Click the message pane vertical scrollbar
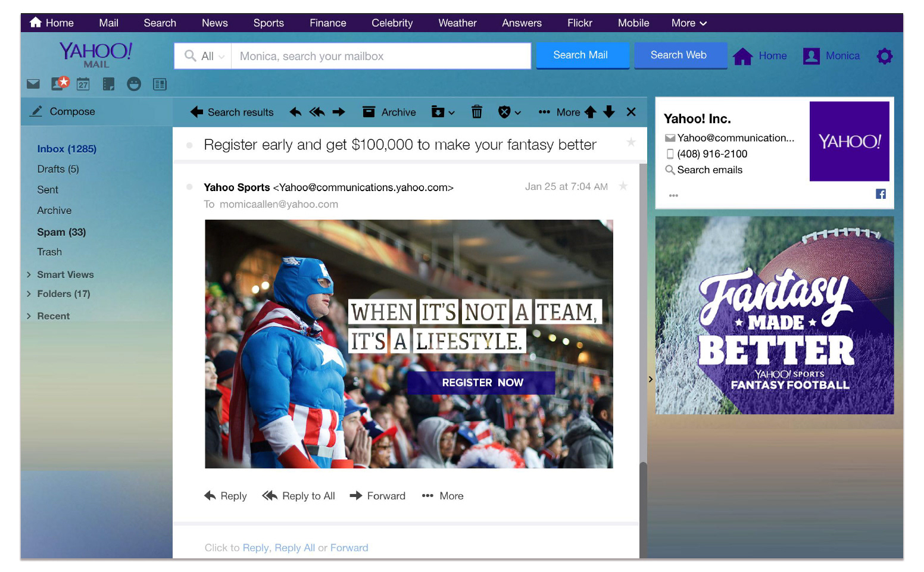Viewport: 924px width, 572px height. (643, 511)
